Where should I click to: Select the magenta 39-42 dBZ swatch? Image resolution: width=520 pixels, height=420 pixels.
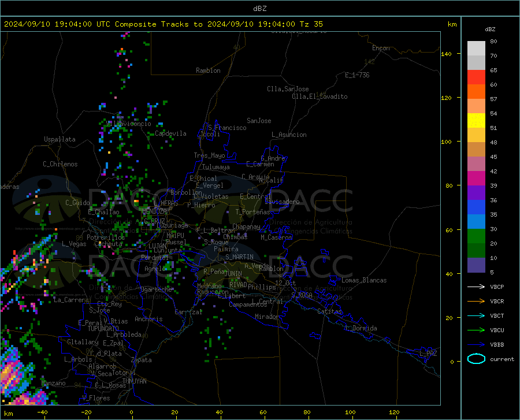pyautogui.click(x=476, y=179)
